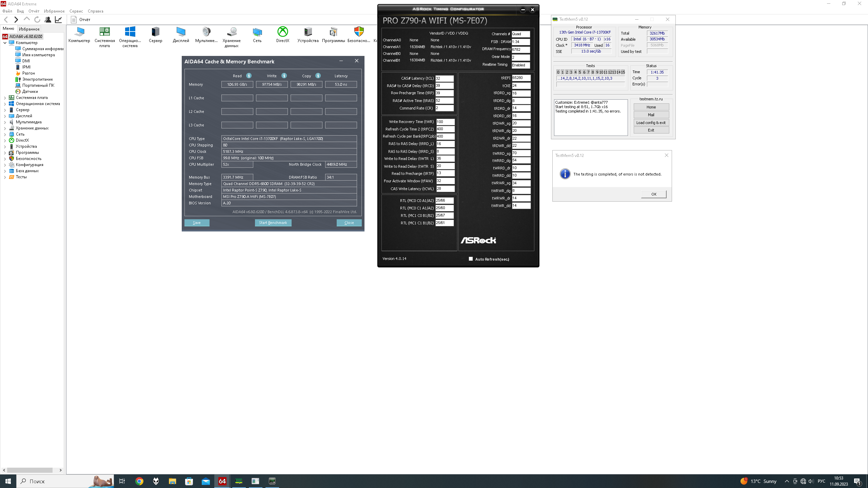
Task: Toggle test number 0 box in TestMem5
Action: click(x=558, y=72)
